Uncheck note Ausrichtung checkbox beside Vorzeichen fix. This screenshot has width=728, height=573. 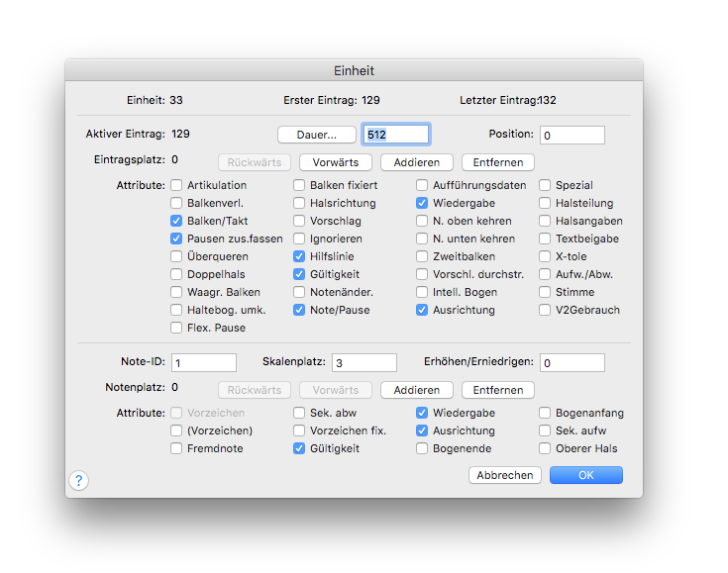point(422,430)
